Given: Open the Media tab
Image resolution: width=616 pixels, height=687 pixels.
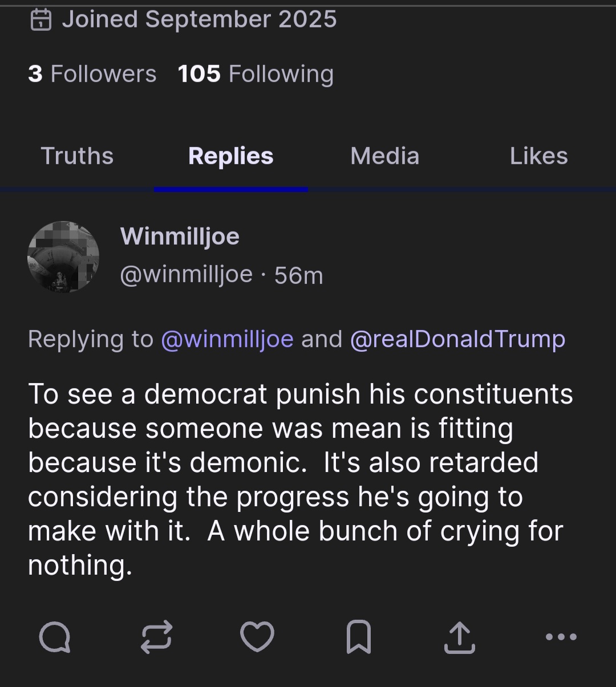Looking at the screenshot, I should click(x=384, y=156).
